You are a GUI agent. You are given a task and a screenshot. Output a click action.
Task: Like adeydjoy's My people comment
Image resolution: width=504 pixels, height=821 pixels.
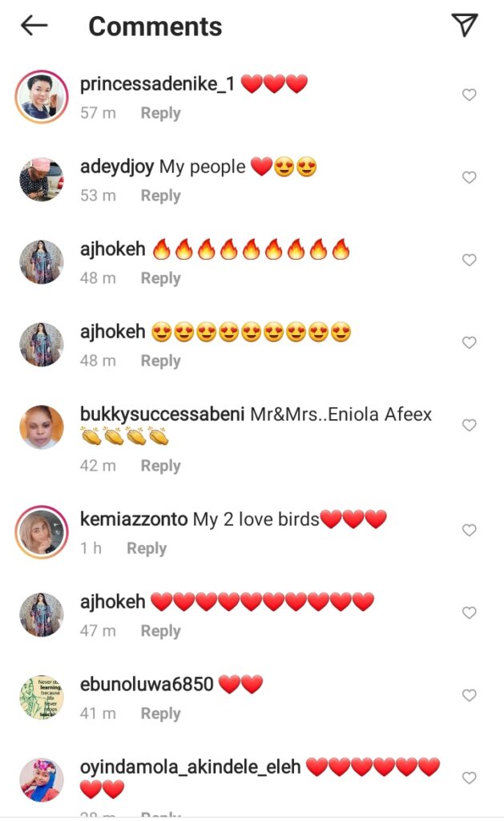click(x=469, y=177)
